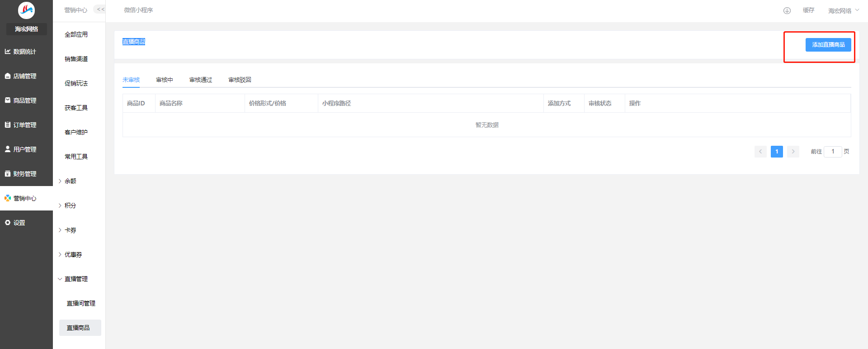Click the 营销中心 submenu header
868x349 pixels.
coord(75,10)
